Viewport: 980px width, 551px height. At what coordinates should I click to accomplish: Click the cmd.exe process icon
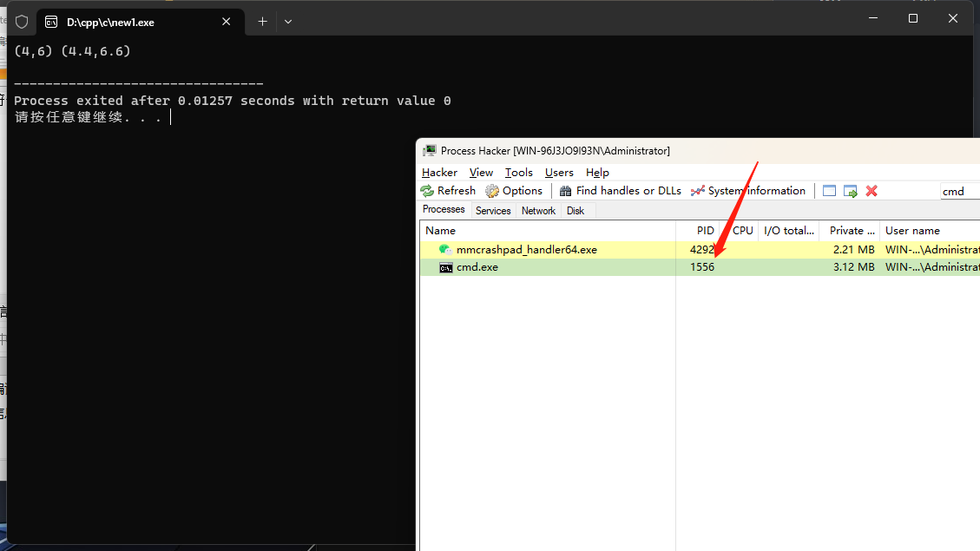(x=445, y=267)
